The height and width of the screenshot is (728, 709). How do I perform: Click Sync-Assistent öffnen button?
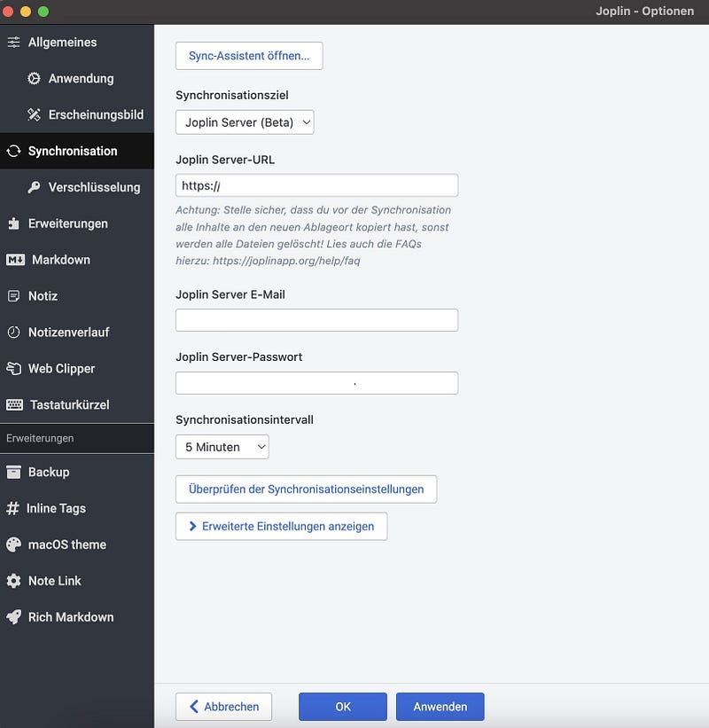pos(249,56)
